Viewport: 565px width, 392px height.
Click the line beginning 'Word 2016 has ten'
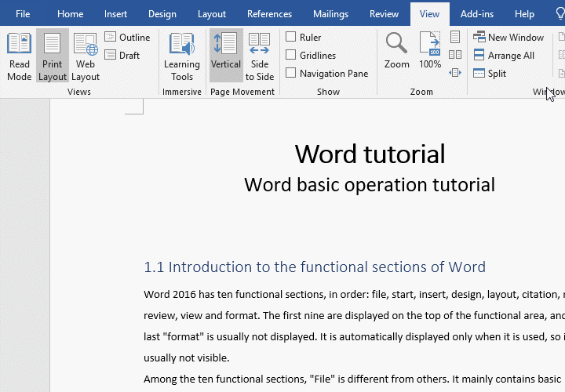click(354, 295)
